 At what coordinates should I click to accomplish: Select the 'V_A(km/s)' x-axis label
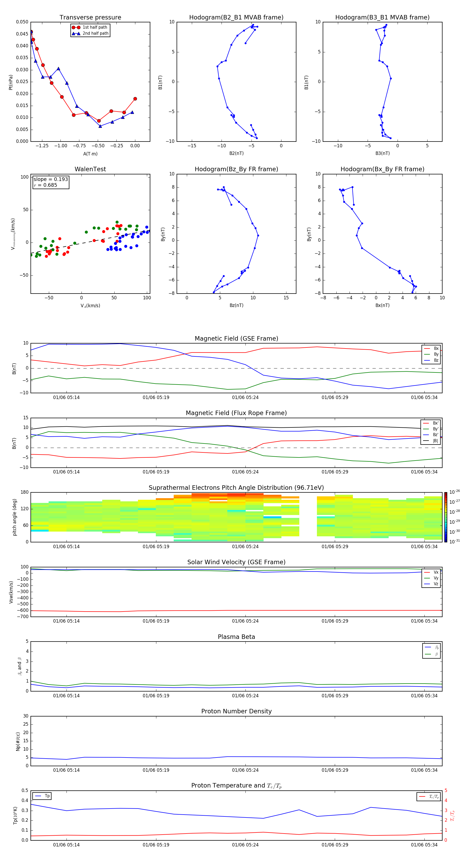(x=90, y=306)
